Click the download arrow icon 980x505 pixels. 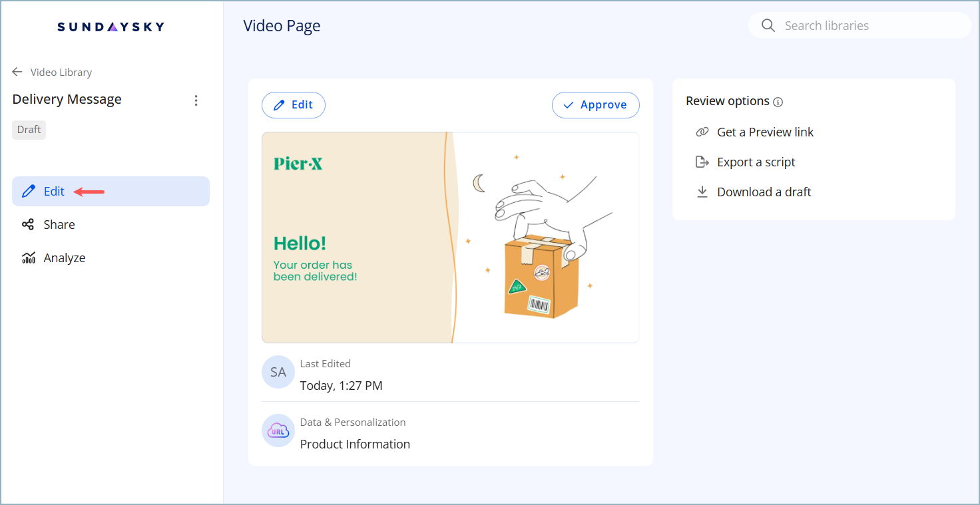tap(702, 192)
